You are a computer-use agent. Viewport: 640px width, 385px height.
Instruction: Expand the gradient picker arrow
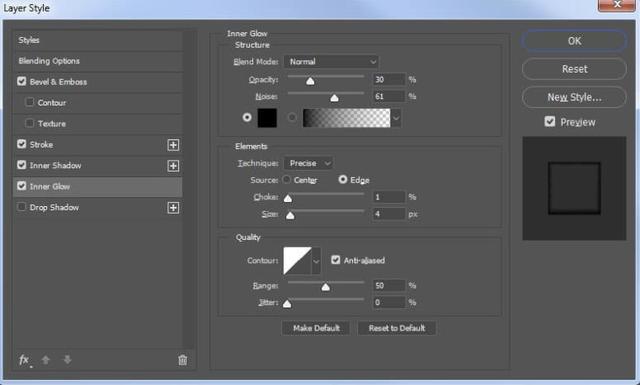[396, 118]
